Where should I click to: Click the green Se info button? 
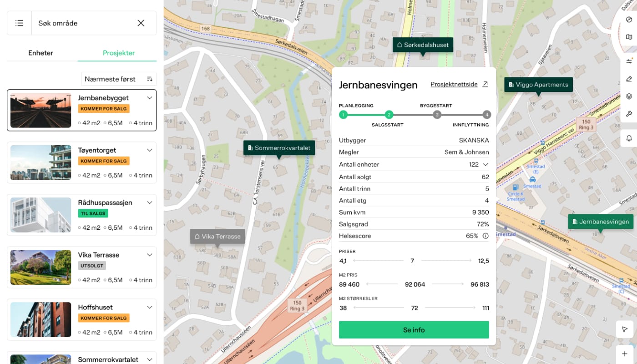[414, 330]
